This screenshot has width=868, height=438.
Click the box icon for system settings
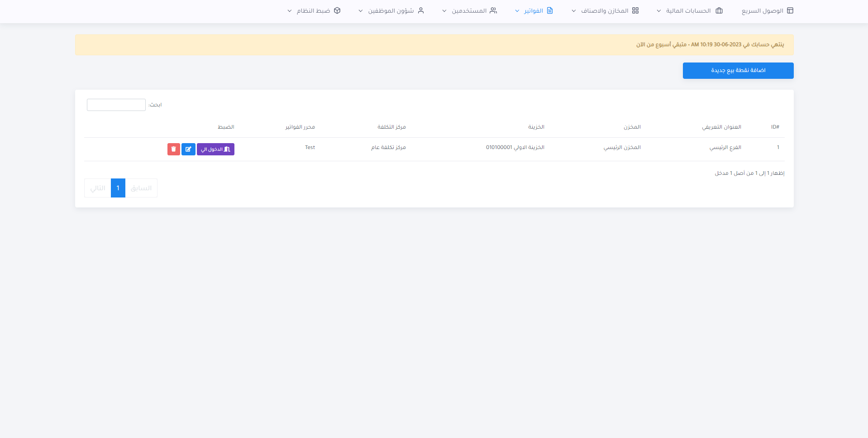(x=337, y=10)
